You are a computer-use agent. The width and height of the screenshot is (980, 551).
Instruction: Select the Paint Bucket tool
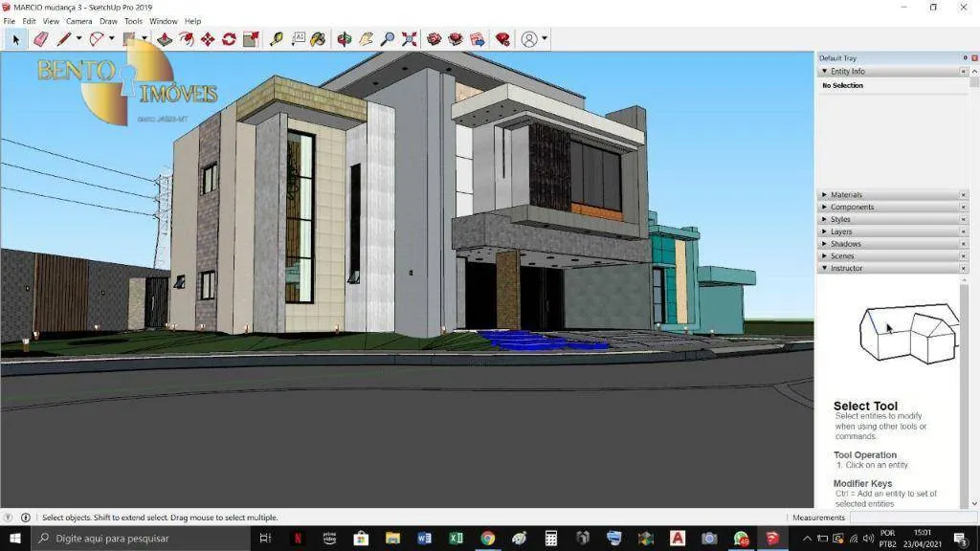pos(318,39)
